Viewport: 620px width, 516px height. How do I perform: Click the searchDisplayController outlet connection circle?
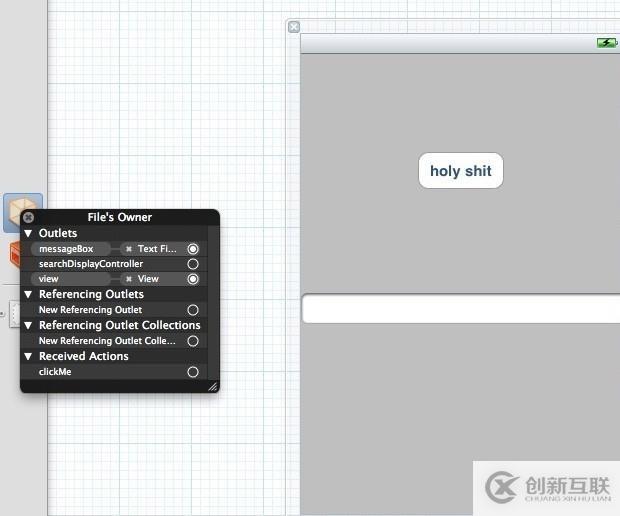point(193,264)
